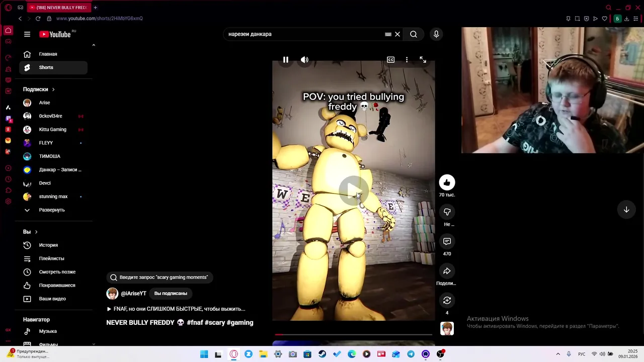The width and height of the screenshot is (644, 362).
Task: Reload page in browser toolbar
Action: tap(38, 19)
